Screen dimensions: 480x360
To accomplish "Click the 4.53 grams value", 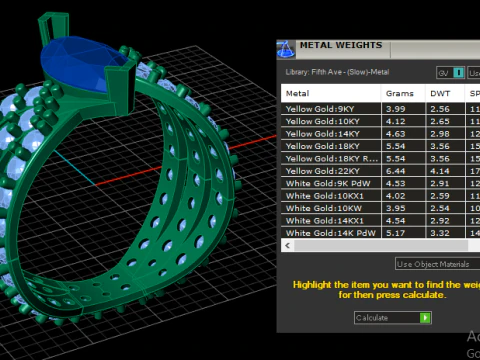I will point(396,183).
